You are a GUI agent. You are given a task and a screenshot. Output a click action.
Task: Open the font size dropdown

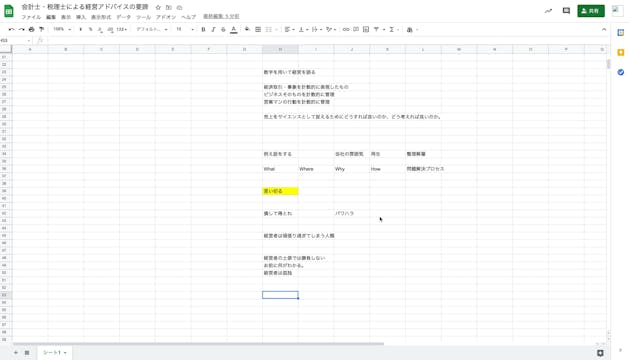click(185, 29)
